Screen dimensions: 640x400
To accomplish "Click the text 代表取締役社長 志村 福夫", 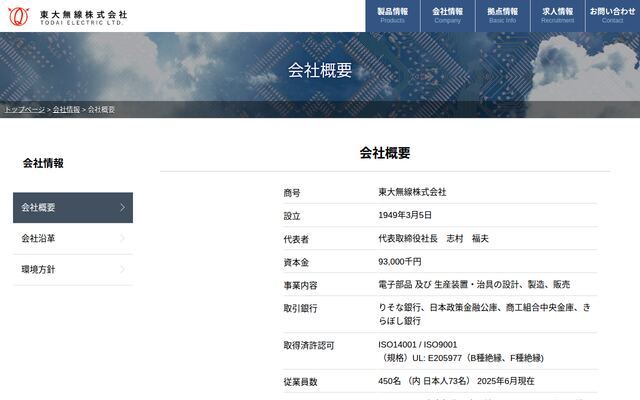I will [x=433, y=238].
